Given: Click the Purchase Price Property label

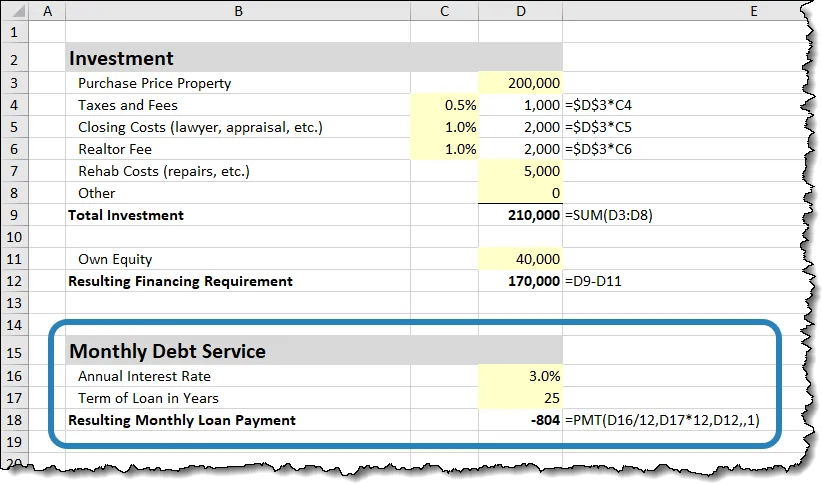Looking at the screenshot, I should [155, 83].
